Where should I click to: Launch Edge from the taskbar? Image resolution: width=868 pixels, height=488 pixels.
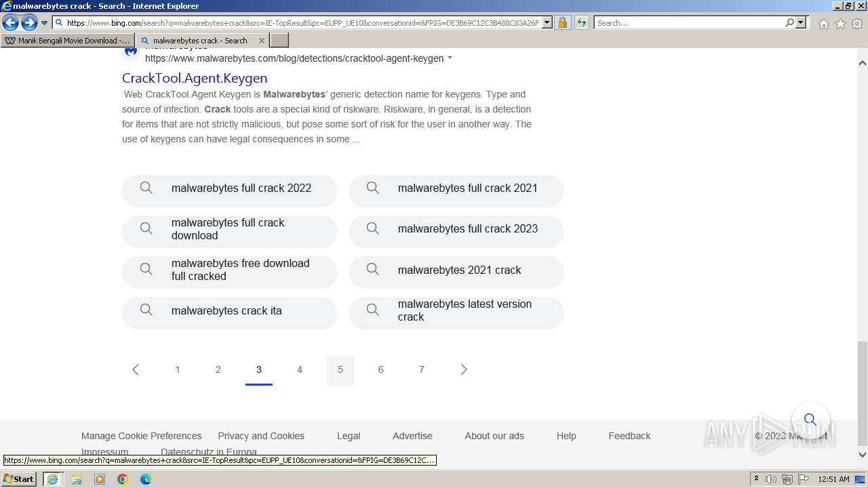coord(146,479)
